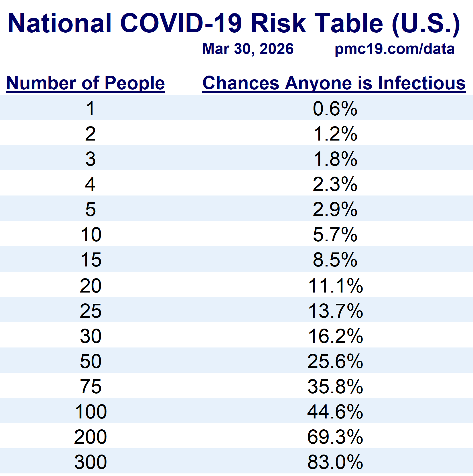
Task: Select the 11.1% risk value
Action: [x=335, y=286]
